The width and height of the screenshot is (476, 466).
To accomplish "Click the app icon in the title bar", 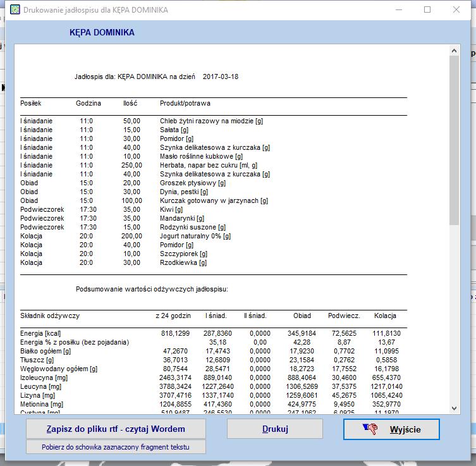I will (x=15, y=9).
